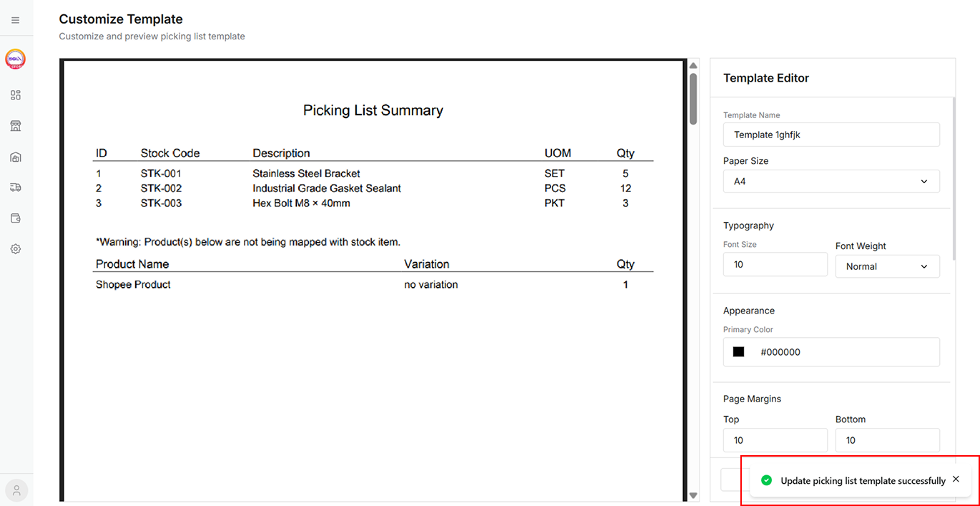Open the wallet icon in sidebar
The image size is (980, 506).
(16, 218)
